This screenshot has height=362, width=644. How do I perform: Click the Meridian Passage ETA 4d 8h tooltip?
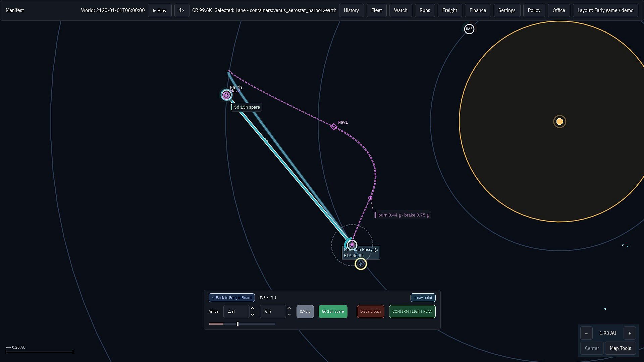point(361,253)
